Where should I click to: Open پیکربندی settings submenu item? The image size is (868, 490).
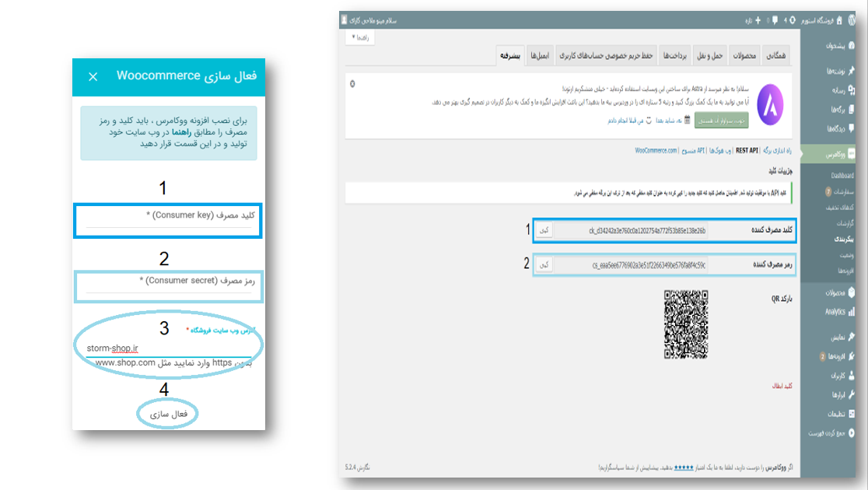click(x=844, y=240)
